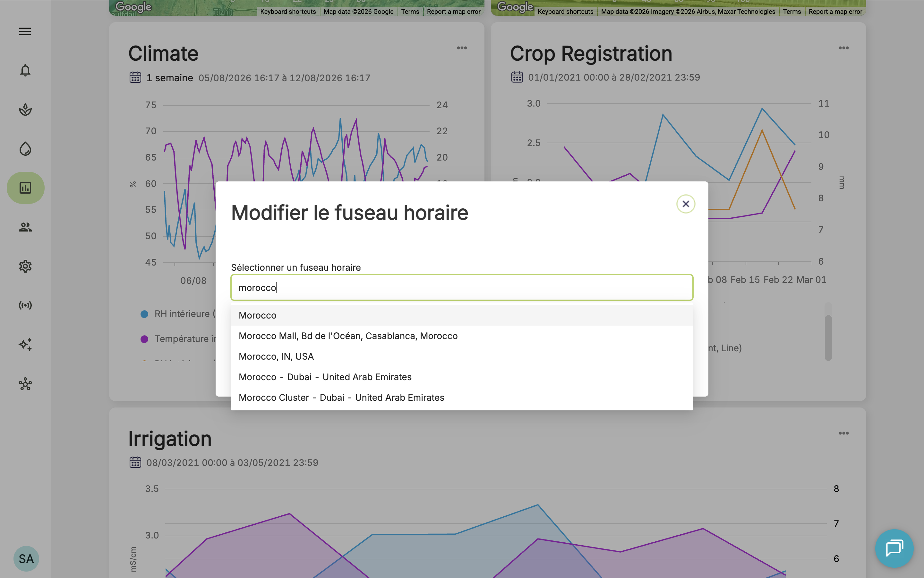Select the charts dashboard sidebar icon

[x=25, y=188]
